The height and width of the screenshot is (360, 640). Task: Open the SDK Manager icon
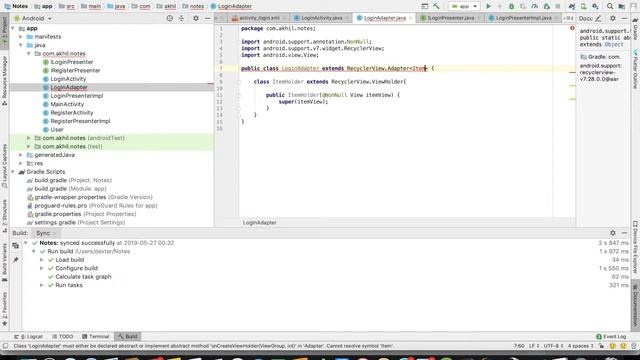(x=596, y=6)
